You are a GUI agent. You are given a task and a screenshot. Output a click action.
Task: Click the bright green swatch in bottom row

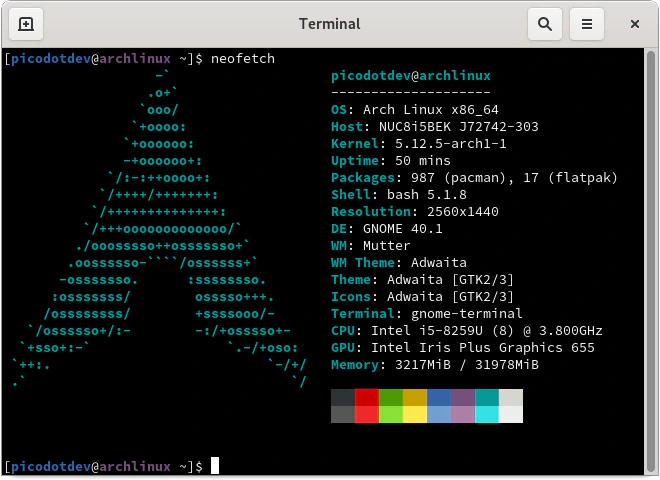391,414
